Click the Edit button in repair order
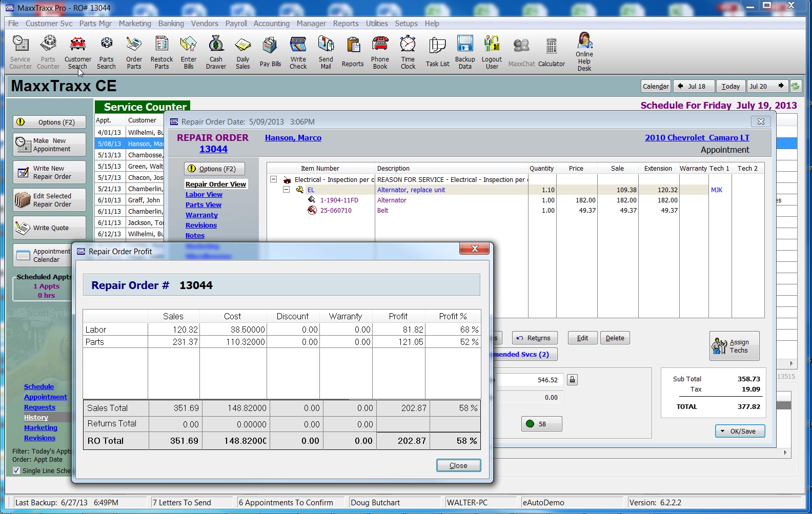The image size is (812, 514). (x=582, y=338)
